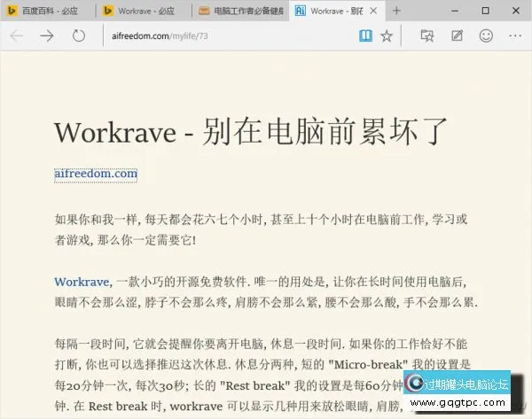532x419 pixels.
Task: Send feedback via smiley face icon
Action: click(x=486, y=35)
